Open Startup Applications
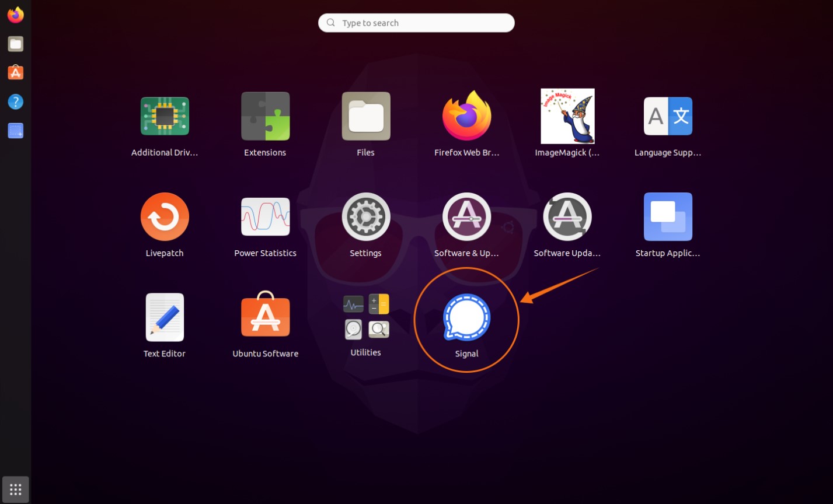This screenshot has width=833, height=504. click(668, 216)
